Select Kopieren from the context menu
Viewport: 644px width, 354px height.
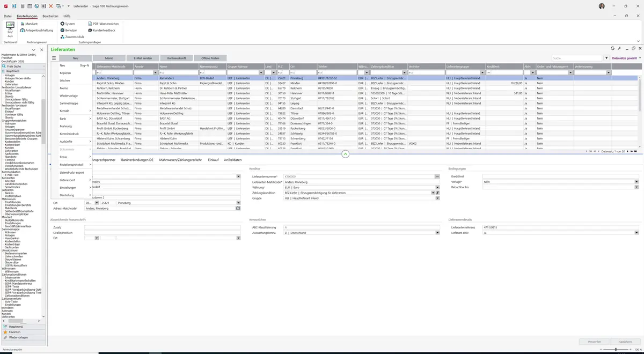point(72,73)
